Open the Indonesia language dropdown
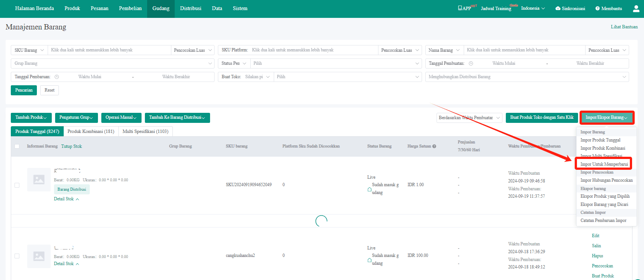This screenshot has height=280, width=644. pos(533,8)
